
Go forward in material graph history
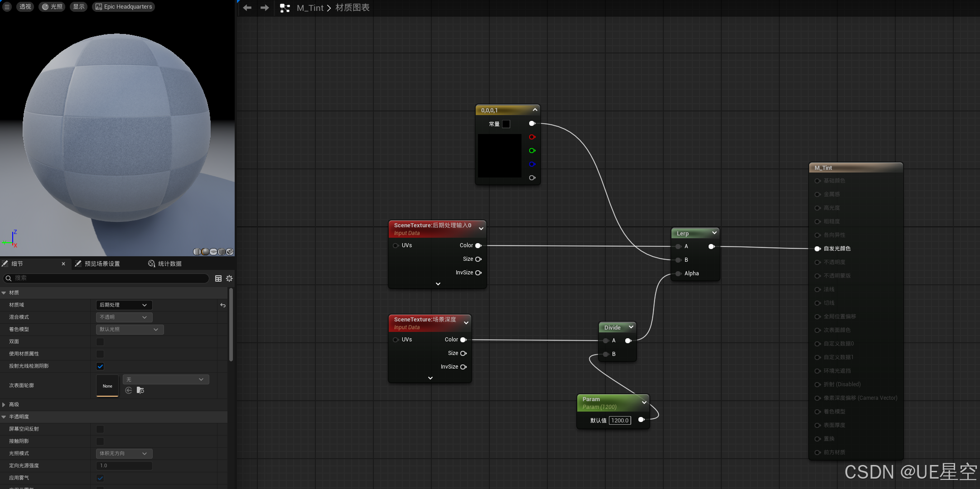[265, 8]
